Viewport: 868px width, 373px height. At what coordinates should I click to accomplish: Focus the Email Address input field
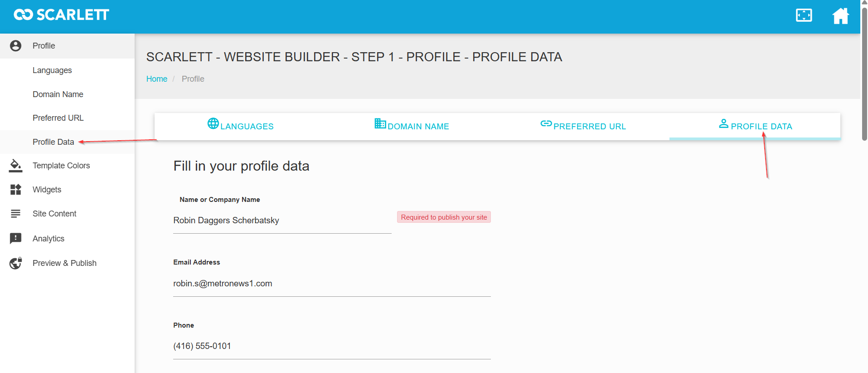click(x=332, y=284)
